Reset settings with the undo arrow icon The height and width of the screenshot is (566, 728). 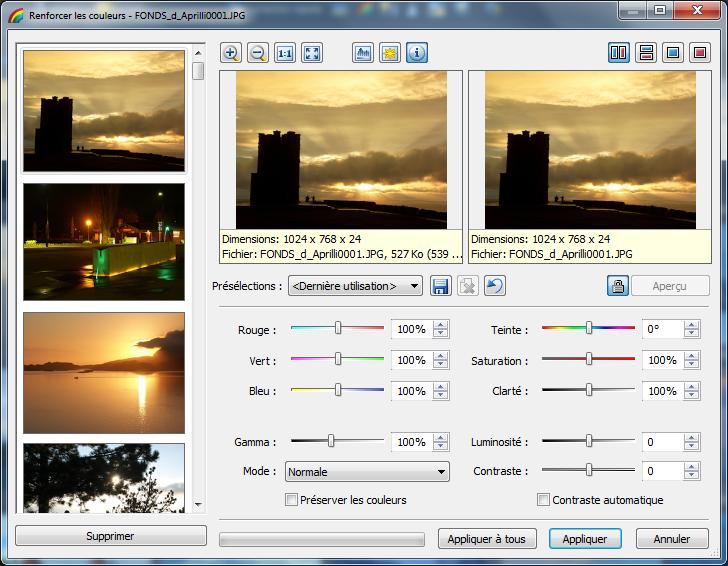[494, 287]
